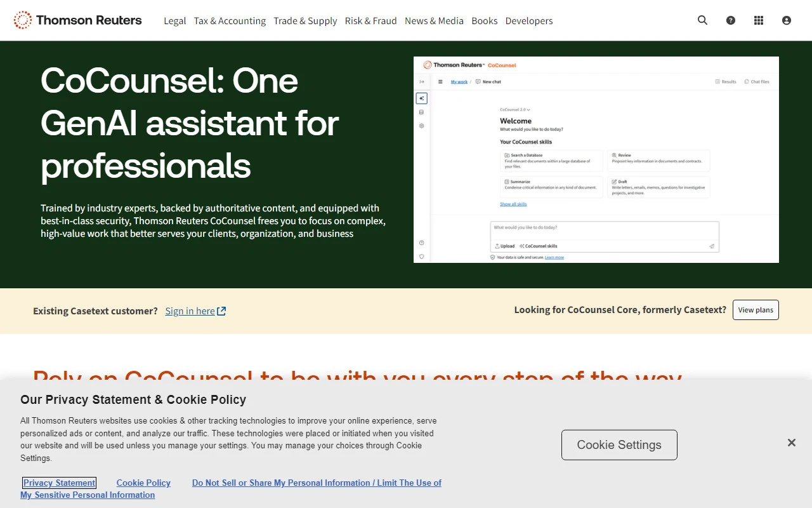The image size is (812, 508).
Task: Open the Risk & Fraud menu
Action: (x=371, y=21)
